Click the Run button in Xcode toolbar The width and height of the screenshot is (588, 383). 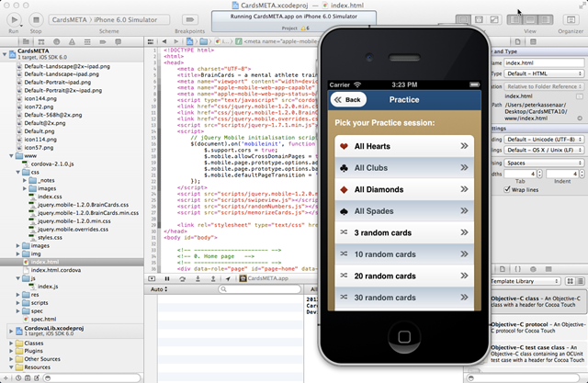click(14, 19)
